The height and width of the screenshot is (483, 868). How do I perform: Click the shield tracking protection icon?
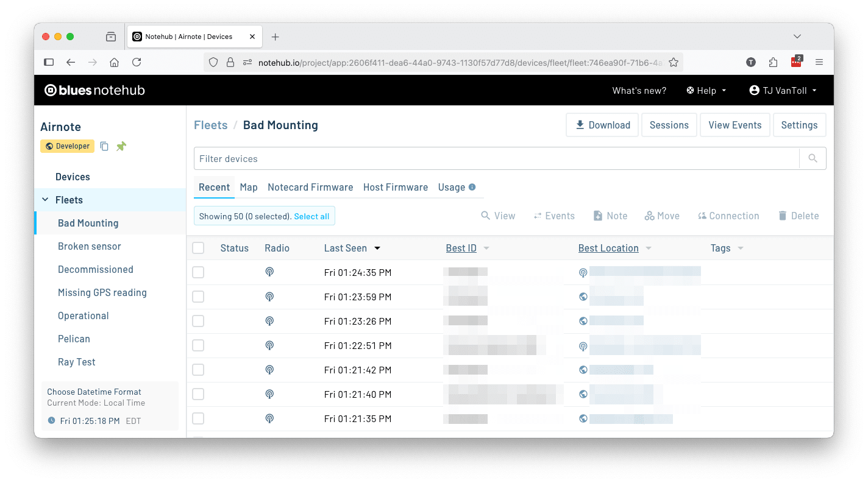tap(213, 62)
